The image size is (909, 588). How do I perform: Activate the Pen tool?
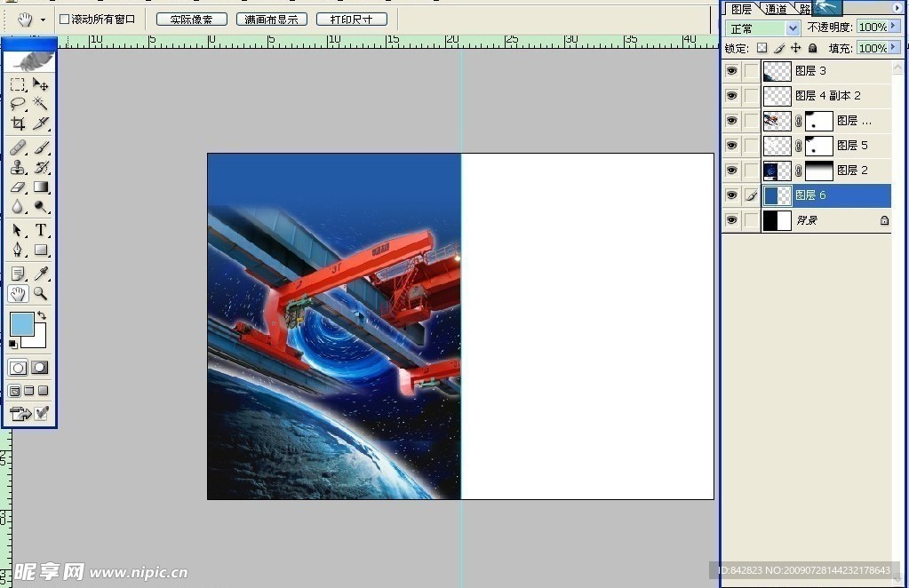coord(18,250)
